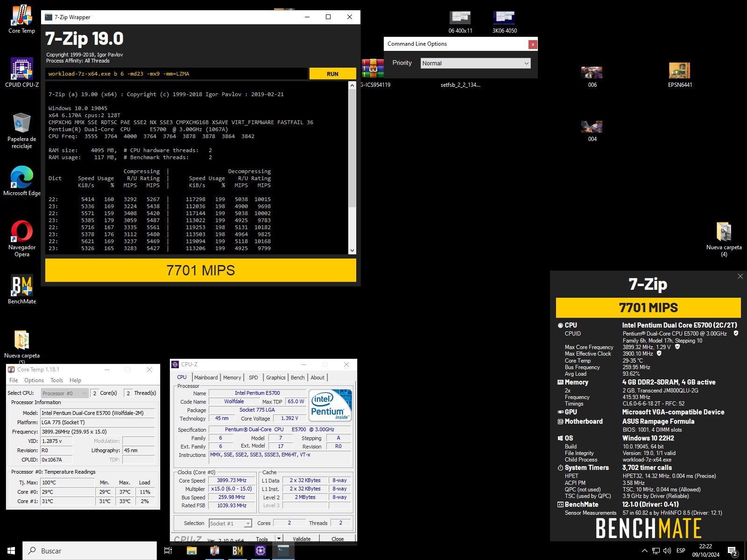Viewport: 747px width, 560px height.
Task: Click the Buscar taskbar search box
Action: tap(90, 551)
